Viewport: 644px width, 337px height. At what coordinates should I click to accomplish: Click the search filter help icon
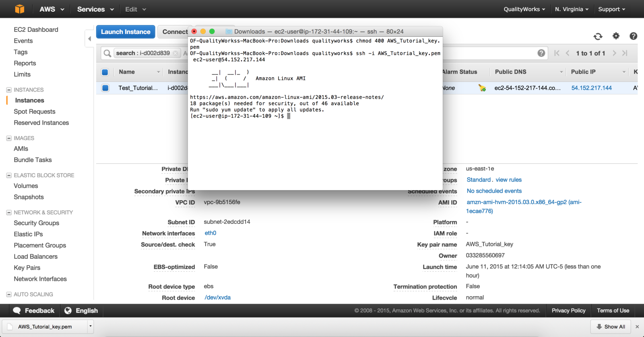(541, 53)
